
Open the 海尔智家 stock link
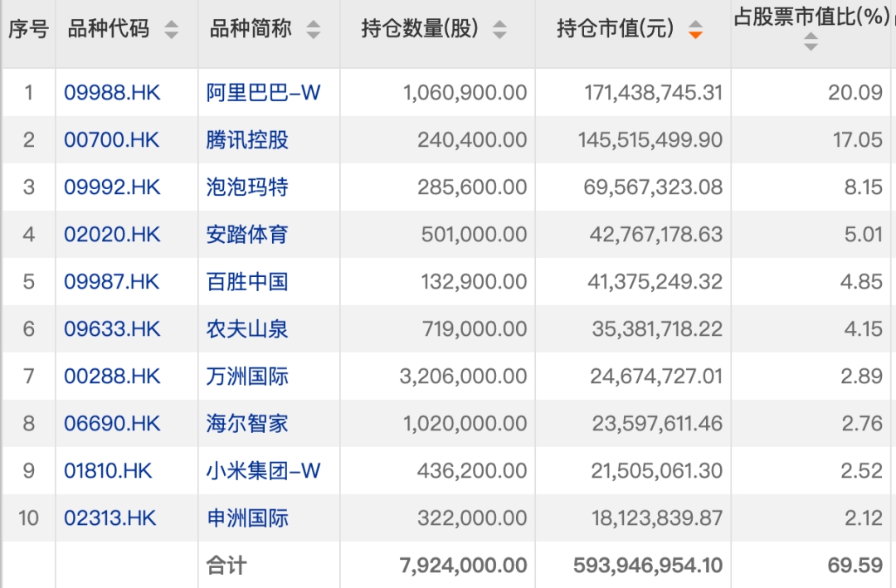pos(247,424)
